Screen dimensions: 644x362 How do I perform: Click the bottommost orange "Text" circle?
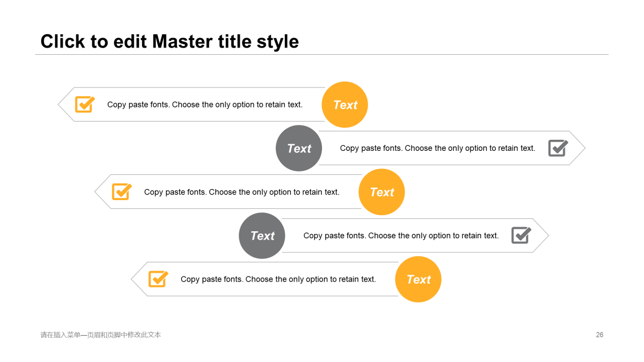(x=418, y=280)
